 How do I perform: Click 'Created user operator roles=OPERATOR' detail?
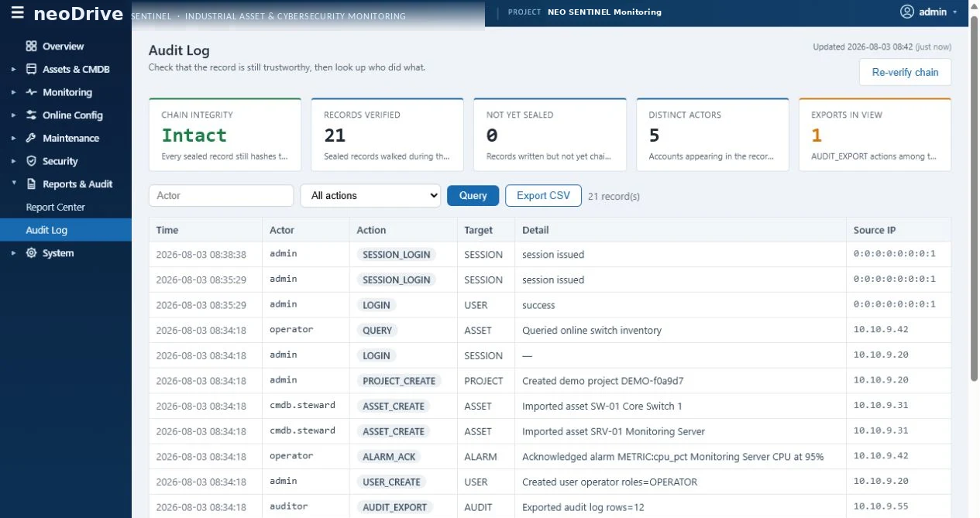[610, 482]
